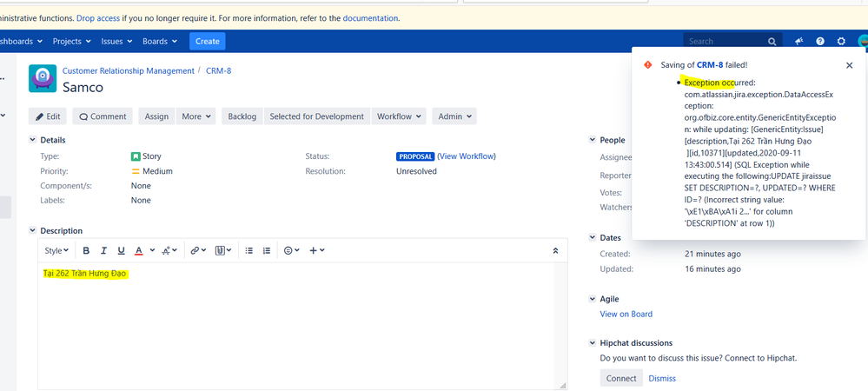The width and height of the screenshot is (868, 391).
Task: Open the link insert dropdown
Action: coord(197,250)
